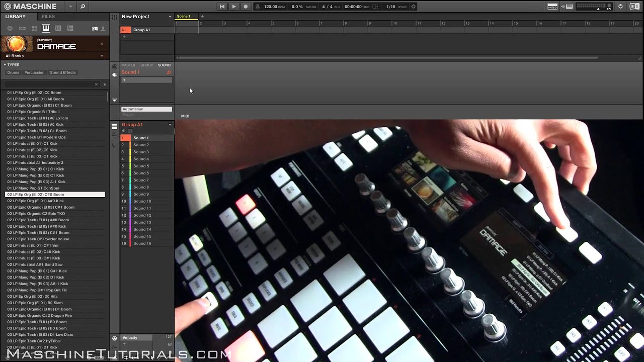Toggle the metronome icon

tap(258, 7)
